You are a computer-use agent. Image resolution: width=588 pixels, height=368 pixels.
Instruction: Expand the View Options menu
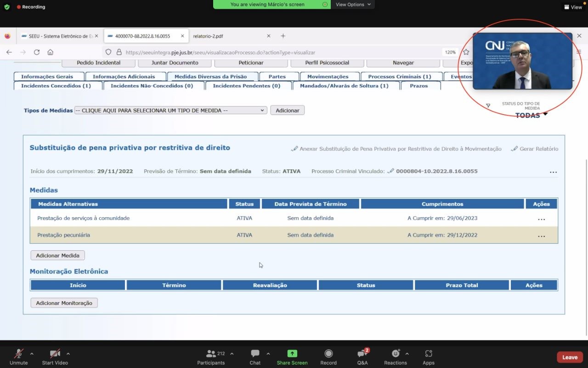[352, 5]
